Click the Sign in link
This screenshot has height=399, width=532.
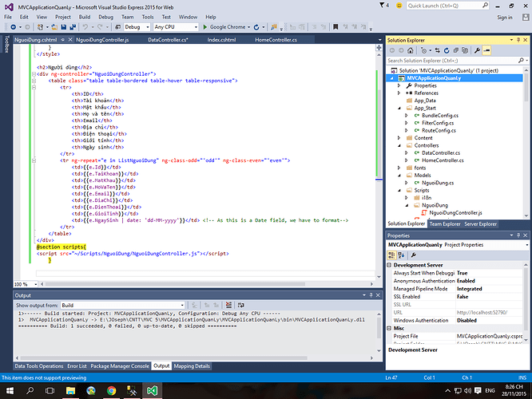(x=503, y=16)
